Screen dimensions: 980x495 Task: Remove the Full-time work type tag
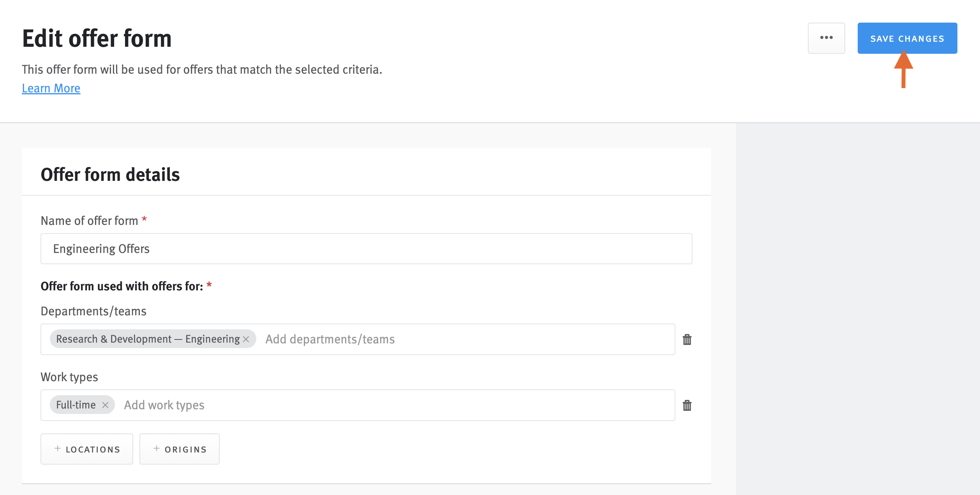pos(105,405)
